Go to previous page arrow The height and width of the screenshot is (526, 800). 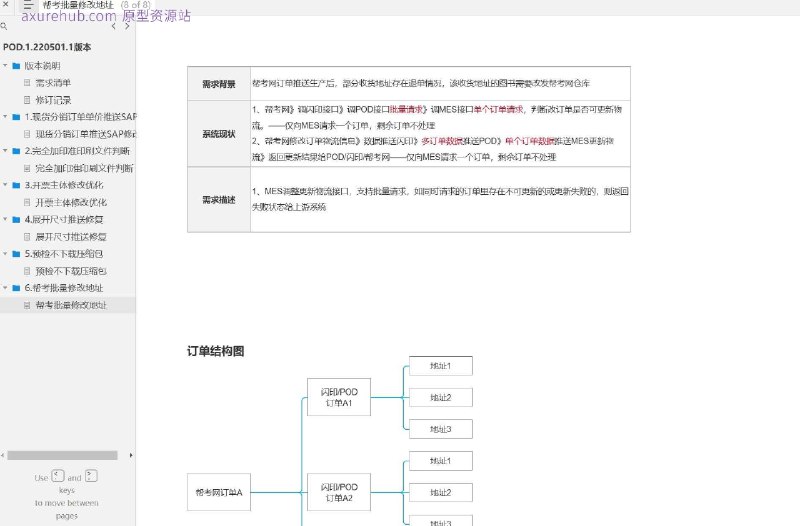click(x=113, y=26)
